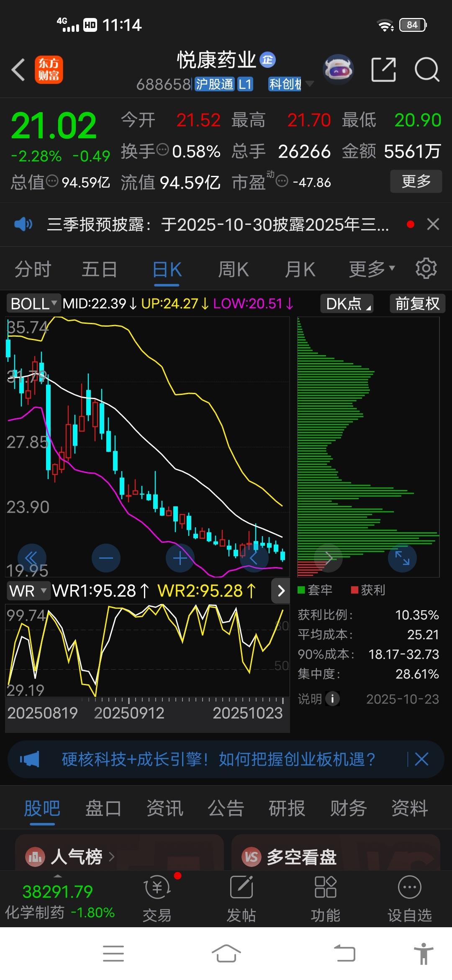This screenshot has width=452, height=980.
Task: Dismiss the 三季报预披露 notice
Action: 433,224
